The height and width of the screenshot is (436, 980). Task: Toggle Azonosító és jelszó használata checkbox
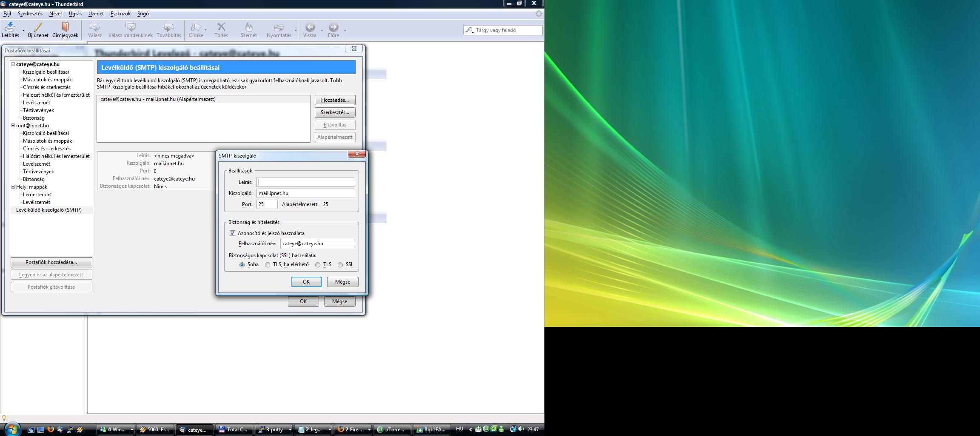232,233
